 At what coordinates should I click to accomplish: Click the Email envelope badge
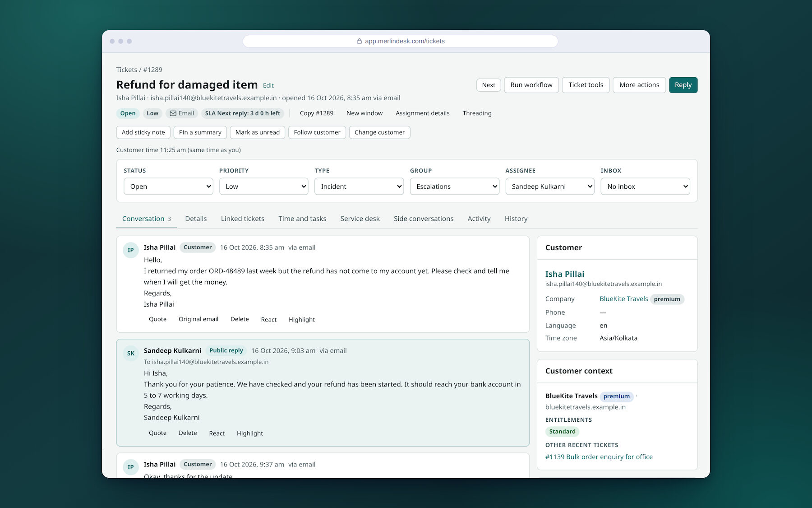[x=182, y=113]
